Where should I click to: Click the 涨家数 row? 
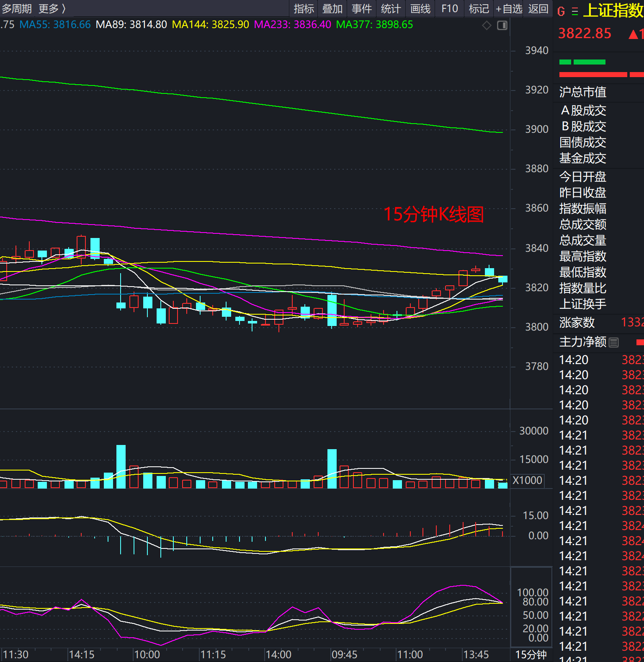pyautogui.click(x=599, y=323)
